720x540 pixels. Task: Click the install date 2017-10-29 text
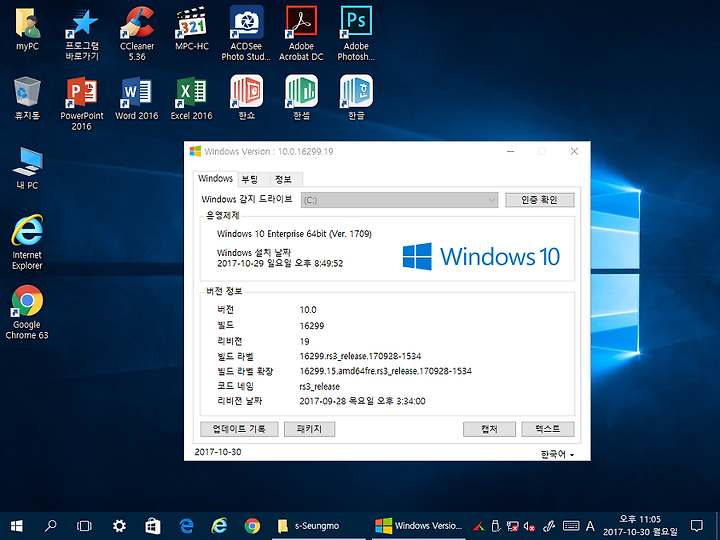(x=280, y=264)
